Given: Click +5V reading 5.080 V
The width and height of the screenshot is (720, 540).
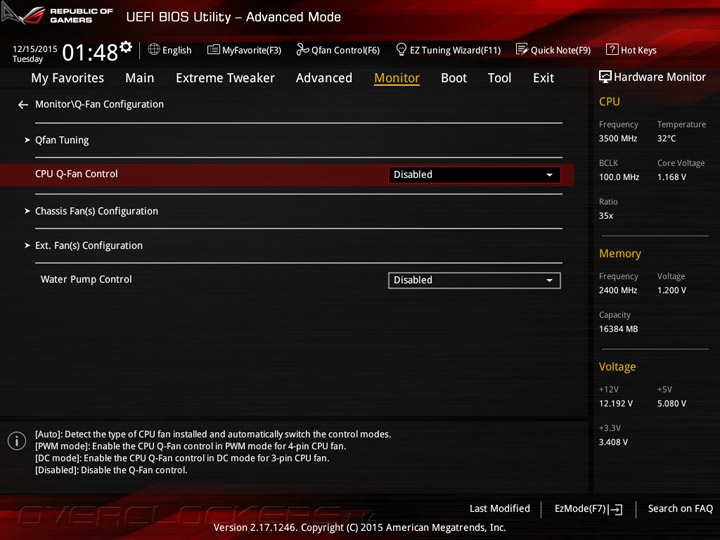Looking at the screenshot, I should pos(671,404).
